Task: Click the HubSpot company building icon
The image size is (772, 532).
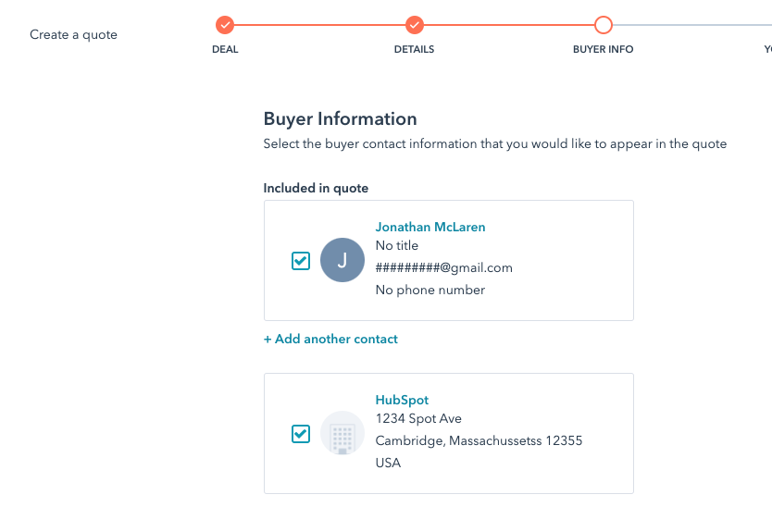Action: pyautogui.click(x=342, y=433)
